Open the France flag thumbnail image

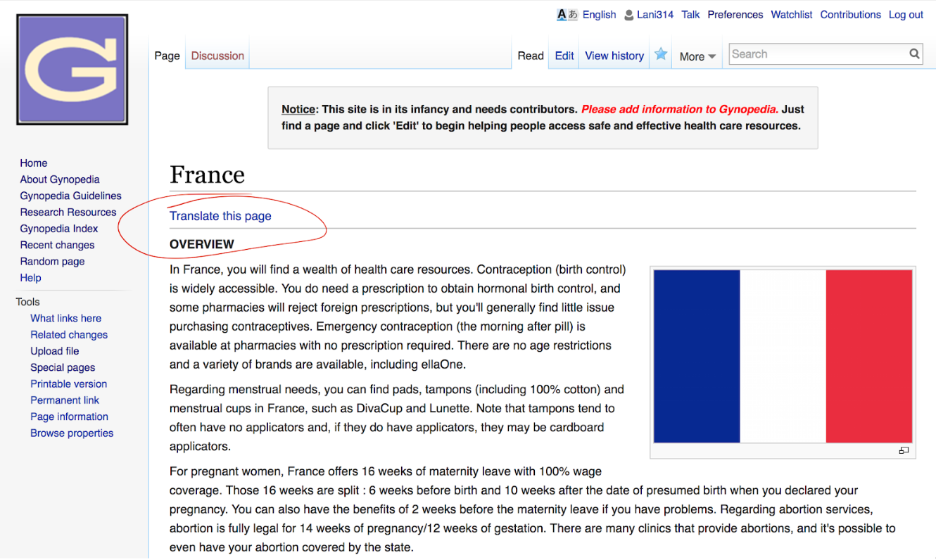click(783, 356)
